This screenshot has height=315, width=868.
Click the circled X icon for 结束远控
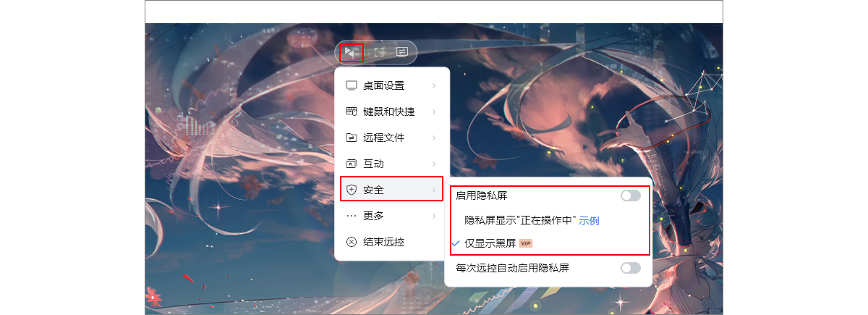(352, 242)
